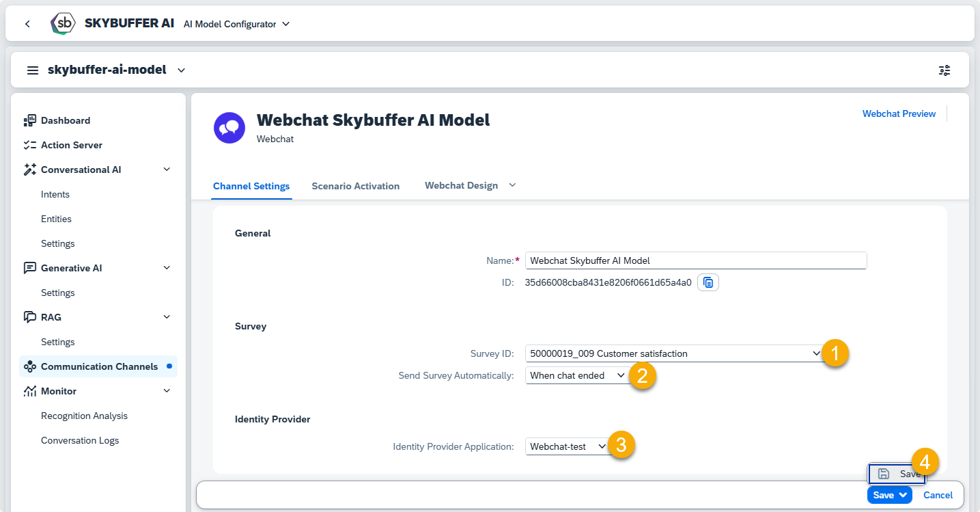This screenshot has height=512, width=980.
Task: Expand the Webchat Design tab chevron
Action: click(x=512, y=185)
